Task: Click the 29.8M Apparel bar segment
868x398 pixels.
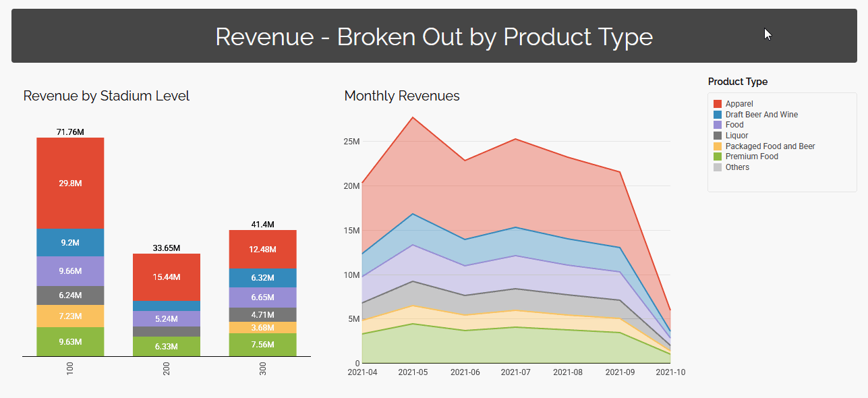Action: click(x=70, y=183)
